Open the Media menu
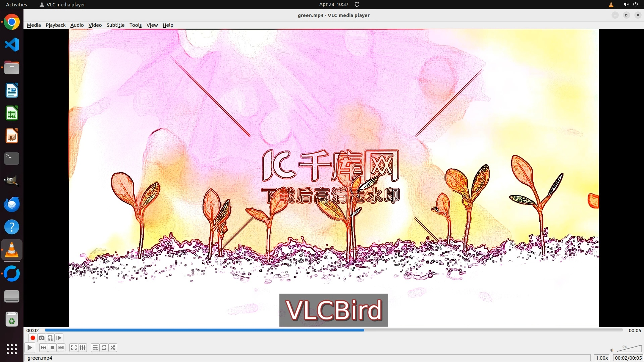Screen dimensions: 644x362 click(34, 25)
